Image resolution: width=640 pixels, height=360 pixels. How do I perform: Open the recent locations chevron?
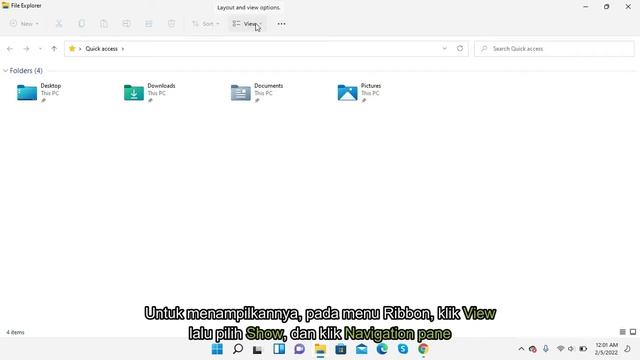tap(40, 49)
